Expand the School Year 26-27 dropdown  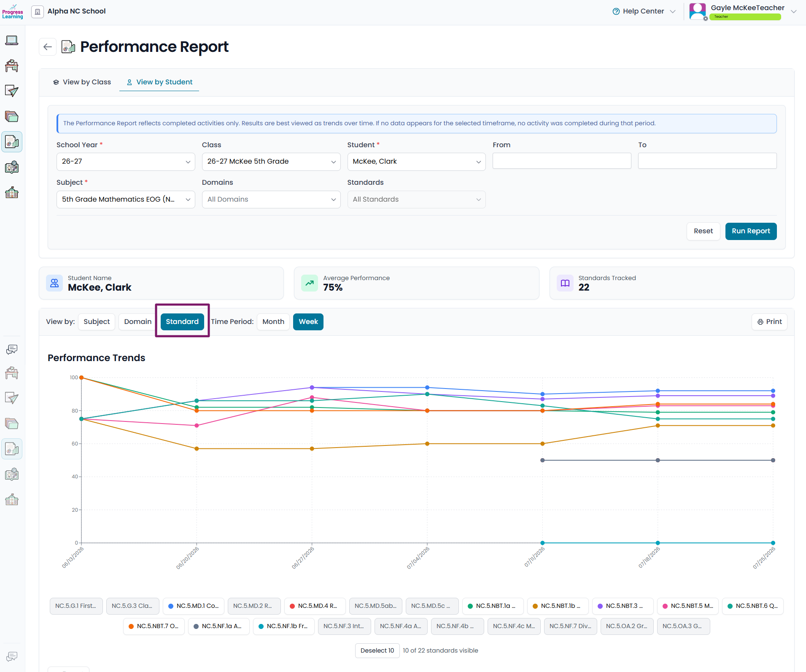click(126, 162)
